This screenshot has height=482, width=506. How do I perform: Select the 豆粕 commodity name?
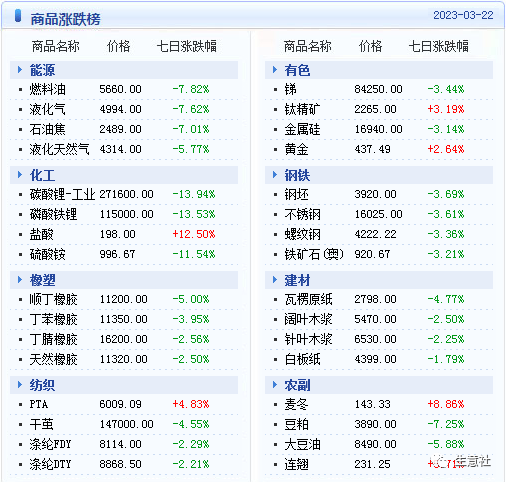[x=296, y=424]
